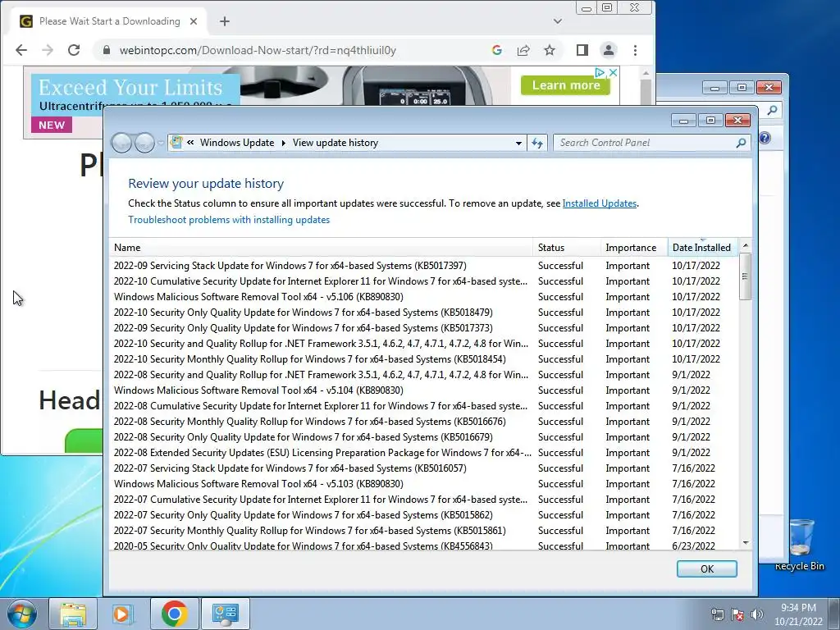The width and height of the screenshot is (840, 630).
Task: Click OK to close update history
Action: [x=706, y=569]
